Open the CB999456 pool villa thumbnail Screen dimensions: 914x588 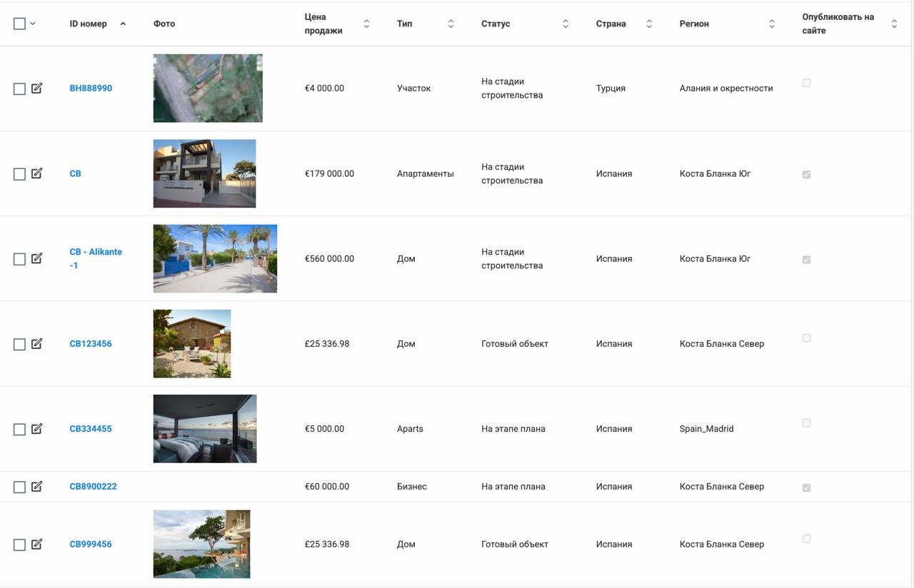pyautogui.click(x=201, y=544)
